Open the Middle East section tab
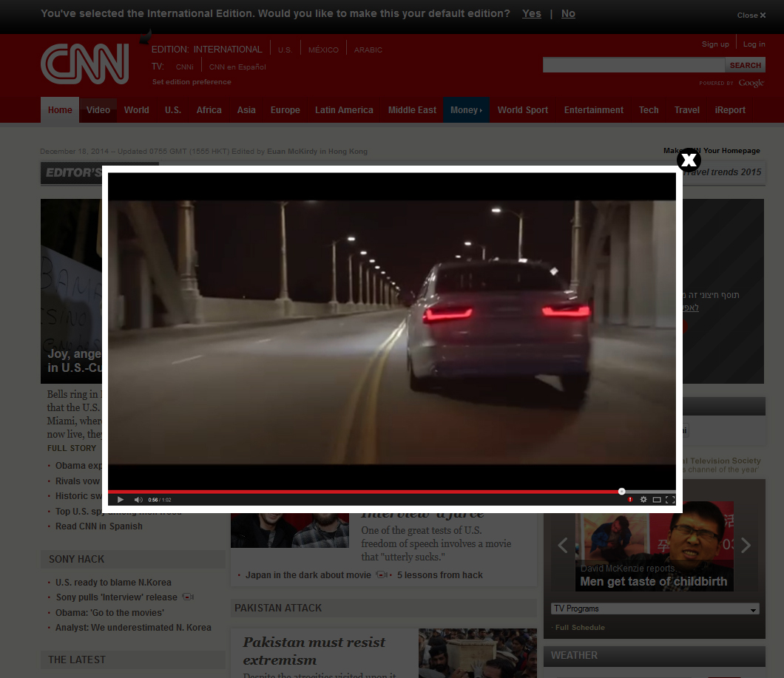Screen dimensions: 784x678 point(412,110)
